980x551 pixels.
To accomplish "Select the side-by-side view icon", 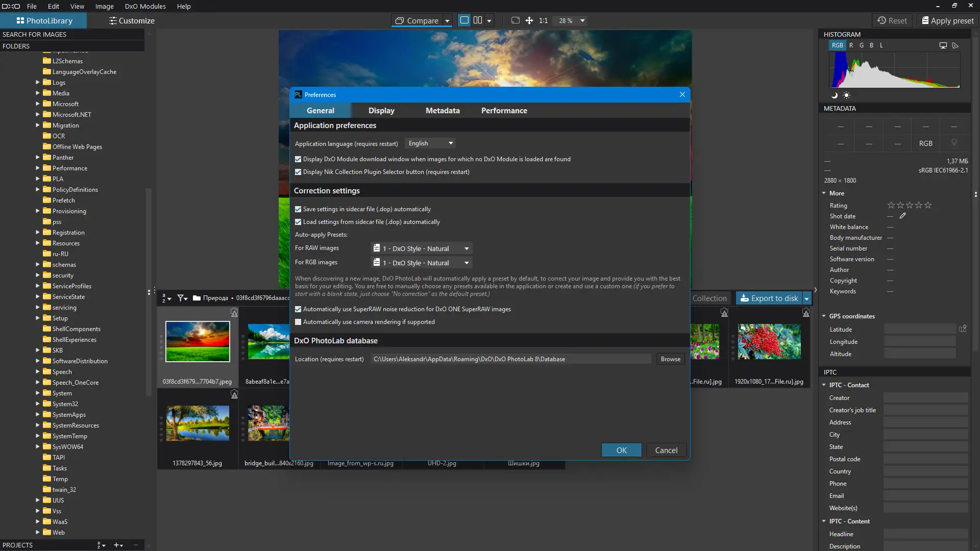I will (478, 20).
